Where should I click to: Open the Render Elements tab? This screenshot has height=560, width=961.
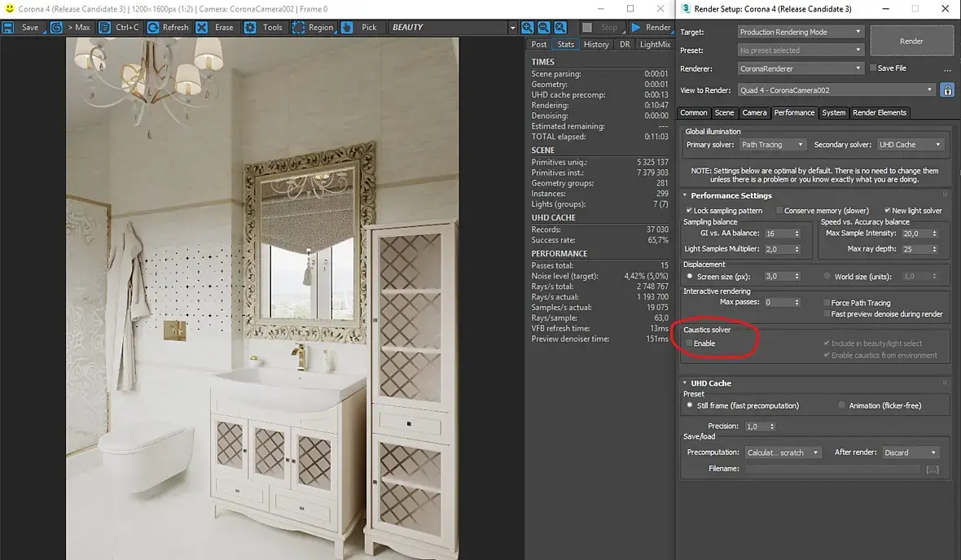[x=879, y=113]
